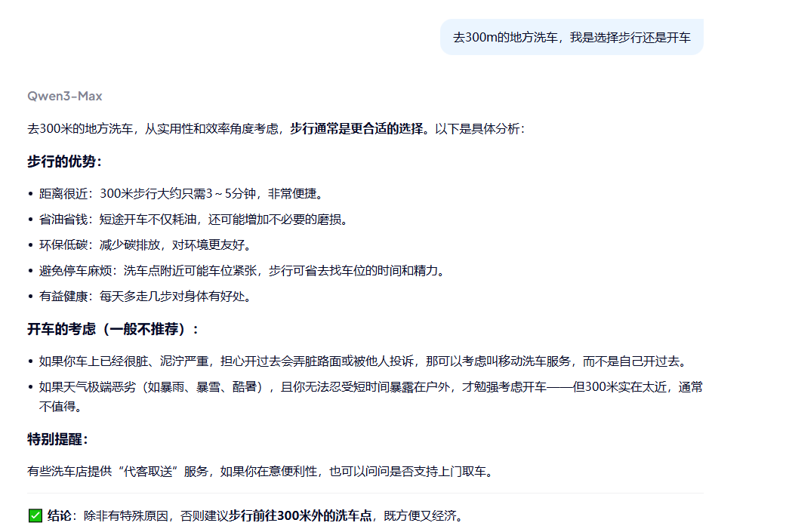The image size is (786, 532).
Task: Click the Qwen3-Max model name label
Action: 65,97
